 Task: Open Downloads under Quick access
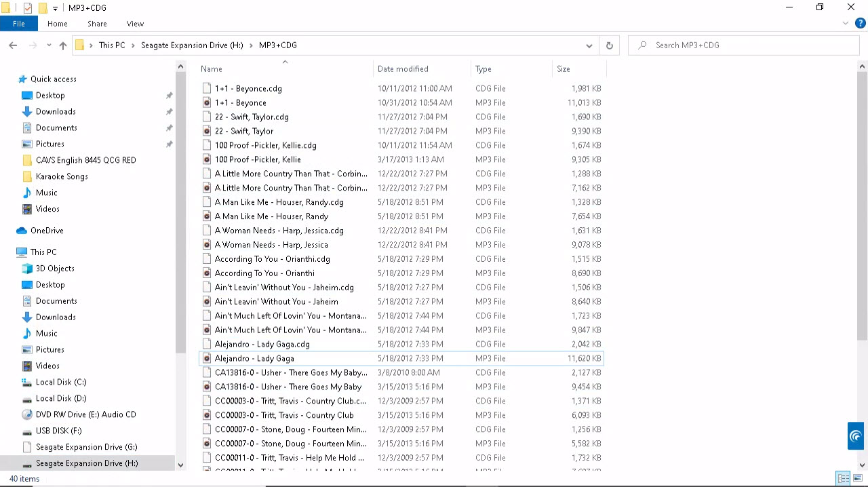[56, 112]
